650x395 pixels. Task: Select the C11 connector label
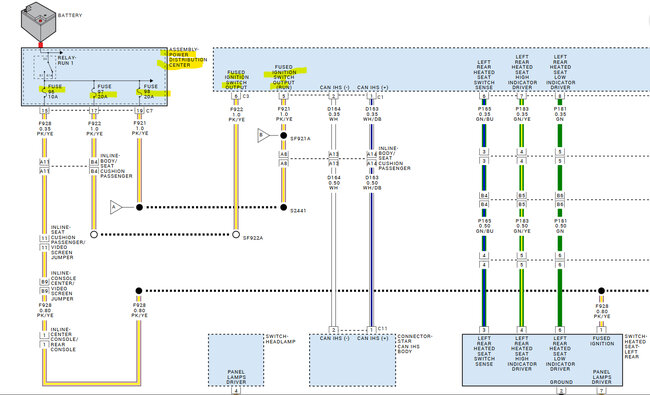pos(383,328)
